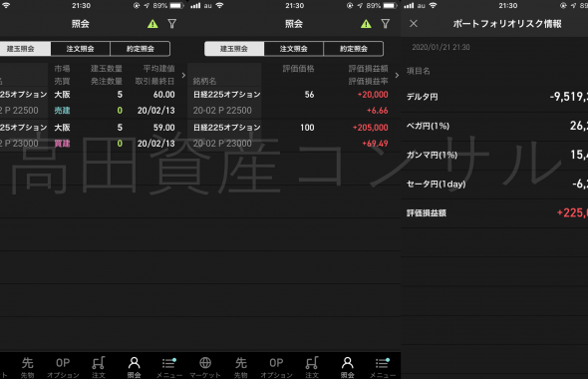This screenshot has height=379, width=588.
Task: Open the 先物 icon in middle bottom bar
Action: point(241,367)
